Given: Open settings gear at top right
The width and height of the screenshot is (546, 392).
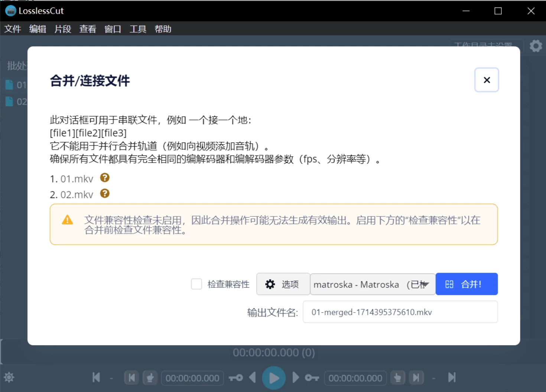Looking at the screenshot, I should [x=536, y=46].
